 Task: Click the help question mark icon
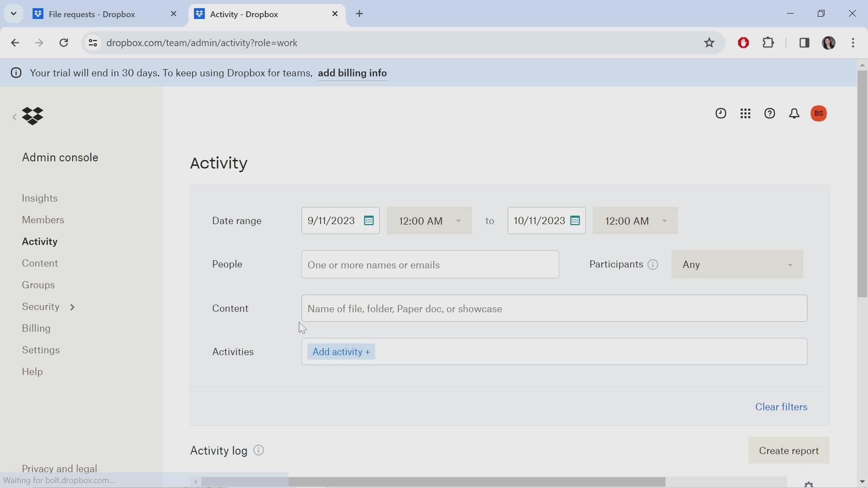(x=769, y=113)
